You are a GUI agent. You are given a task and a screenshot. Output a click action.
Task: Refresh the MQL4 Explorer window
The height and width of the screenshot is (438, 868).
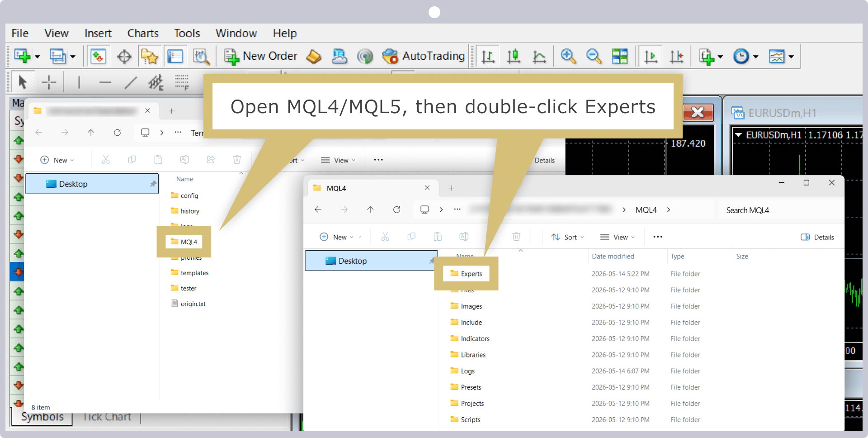coord(396,209)
